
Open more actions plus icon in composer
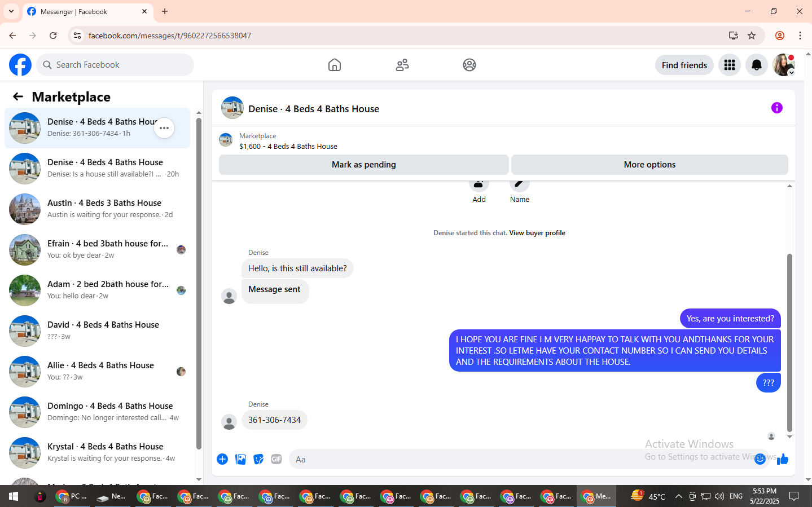point(222,459)
